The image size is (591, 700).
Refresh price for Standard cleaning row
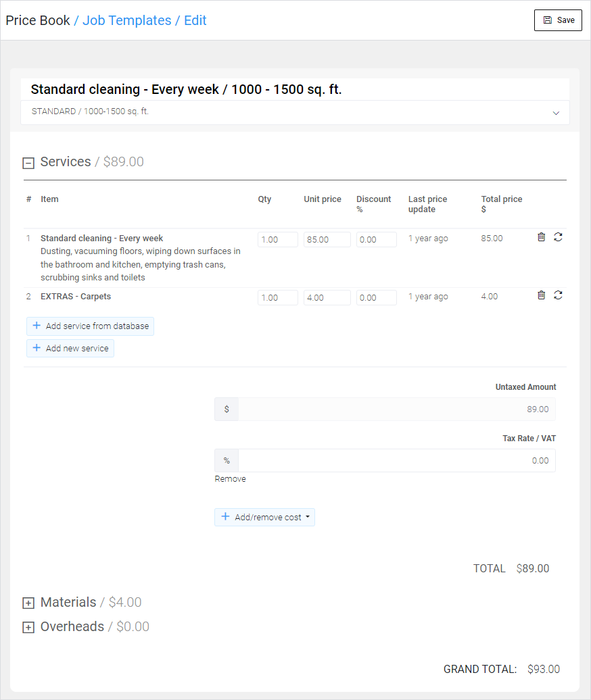pyautogui.click(x=558, y=237)
